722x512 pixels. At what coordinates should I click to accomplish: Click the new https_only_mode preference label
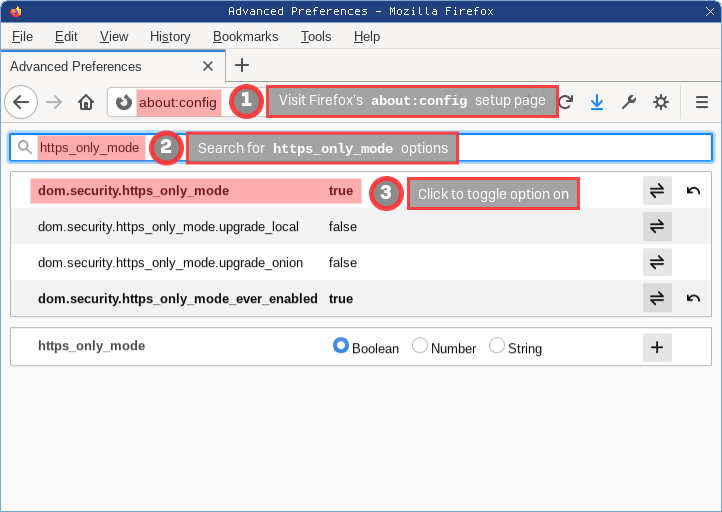click(x=92, y=346)
